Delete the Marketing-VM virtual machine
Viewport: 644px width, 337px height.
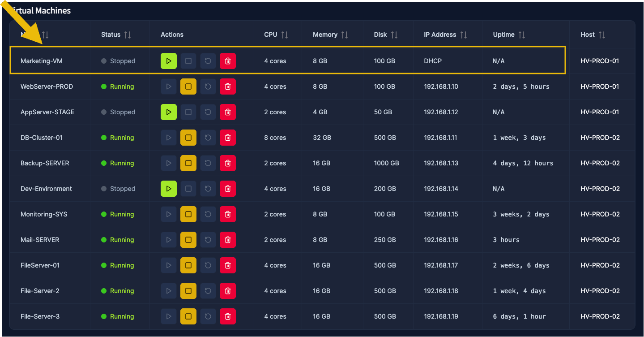pos(227,60)
